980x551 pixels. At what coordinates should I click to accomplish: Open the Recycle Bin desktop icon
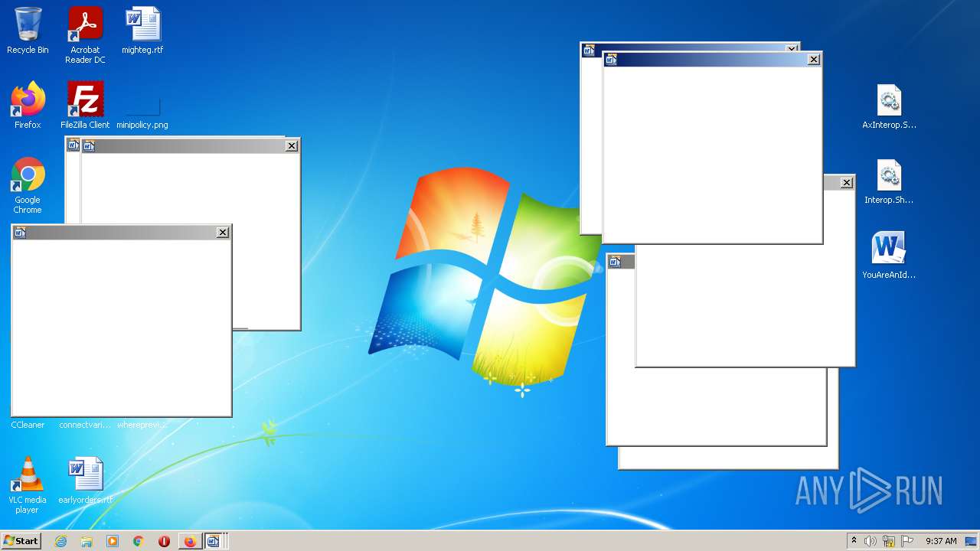click(x=28, y=31)
